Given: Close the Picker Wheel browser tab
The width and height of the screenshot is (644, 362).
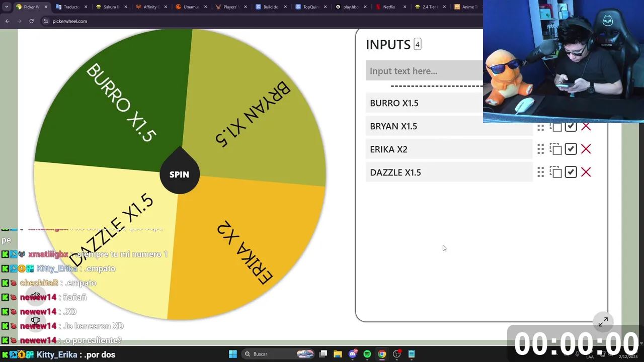Looking at the screenshot, I should coord(45,7).
